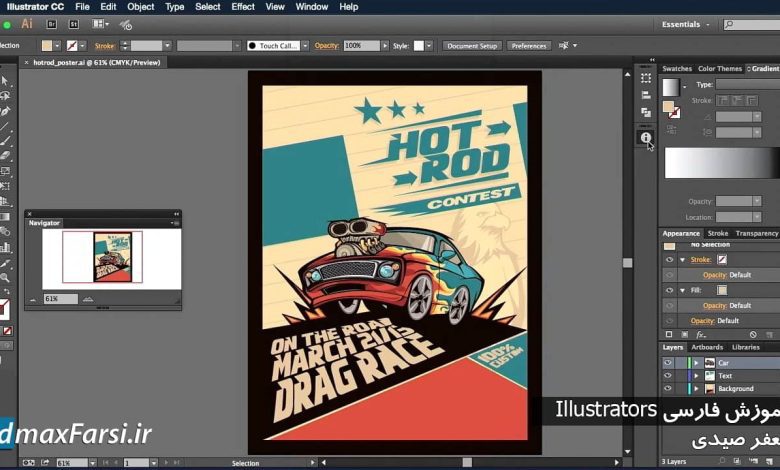Click the Navigator zoom in mountain icon
The image size is (780, 470).
pos(88,299)
